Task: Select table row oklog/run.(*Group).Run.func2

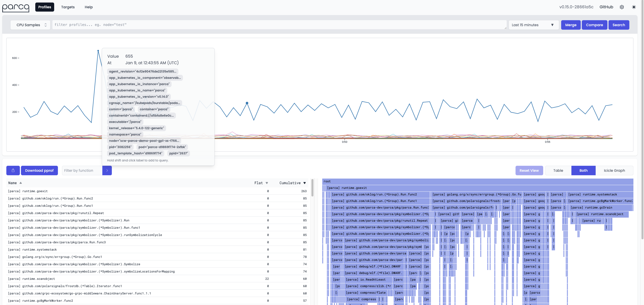Action: click(x=157, y=198)
